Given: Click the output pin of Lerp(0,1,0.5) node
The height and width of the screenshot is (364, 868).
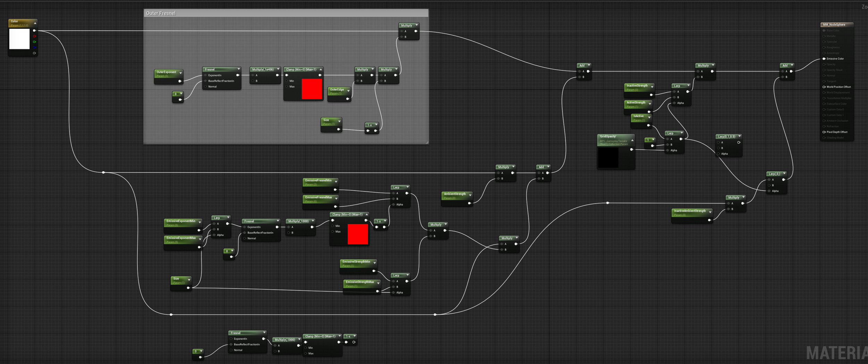Looking at the screenshot, I should (738, 142).
